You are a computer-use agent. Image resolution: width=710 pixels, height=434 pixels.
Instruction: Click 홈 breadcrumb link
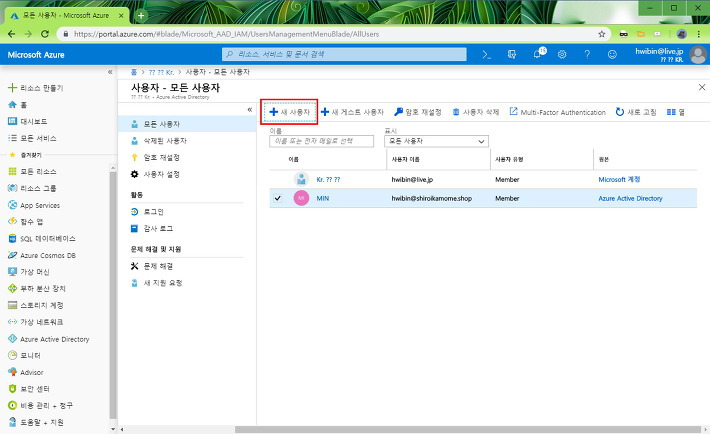tap(134, 72)
